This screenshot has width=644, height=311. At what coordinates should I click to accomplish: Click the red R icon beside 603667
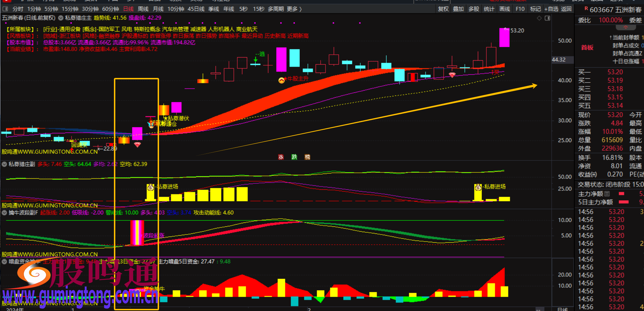(586, 9)
